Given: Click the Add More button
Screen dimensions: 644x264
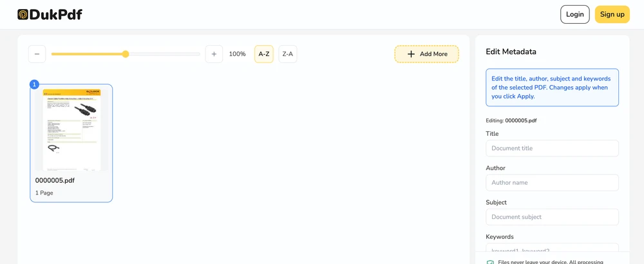Looking at the screenshot, I should [x=427, y=54].
